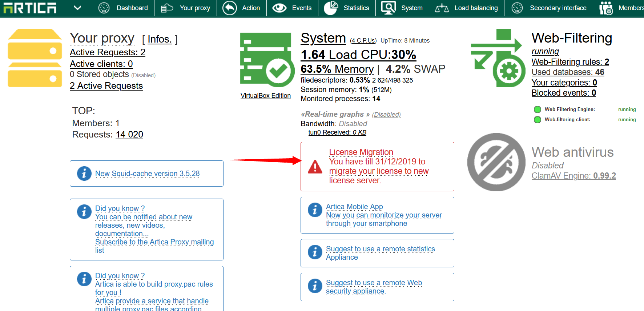This screenshot has height=311, width=644.
Task: Click the Load balancing scale icon
Action: [x=442, y=8]
